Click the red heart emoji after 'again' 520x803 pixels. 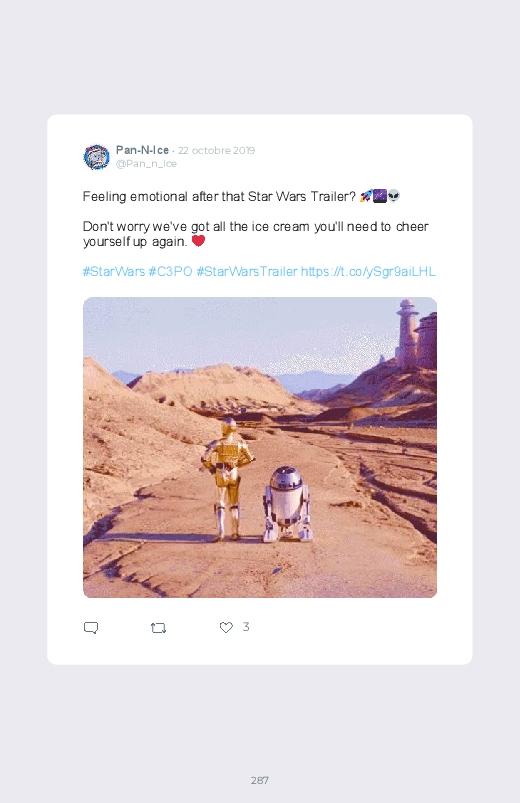[x=198, y=241]
